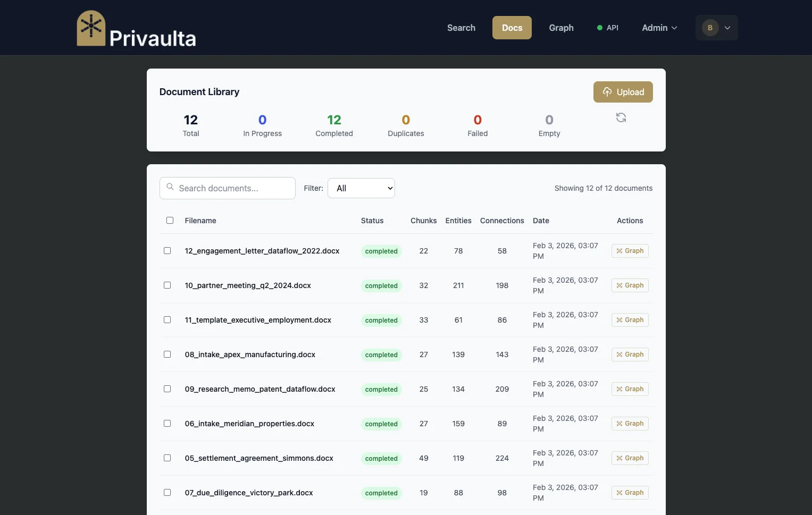Screen dimensions: 812x515
Task: Expand the Admin menu
Action: click(659, 28)
